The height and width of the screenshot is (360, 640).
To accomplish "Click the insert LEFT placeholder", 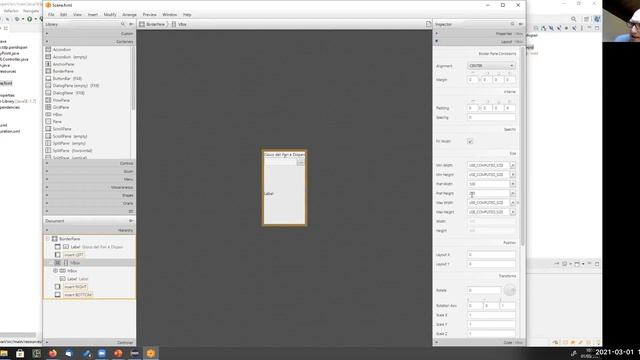I will point(74,255).
